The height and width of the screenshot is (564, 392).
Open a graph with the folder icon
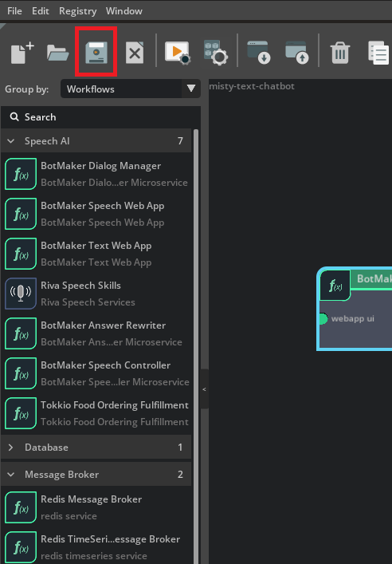click(x=57, y=53)
